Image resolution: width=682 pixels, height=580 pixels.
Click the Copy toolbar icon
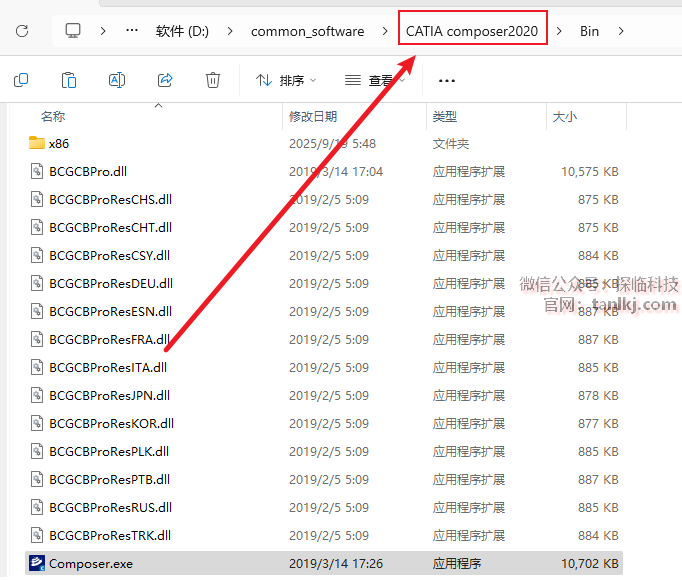(x=21, y=80)
